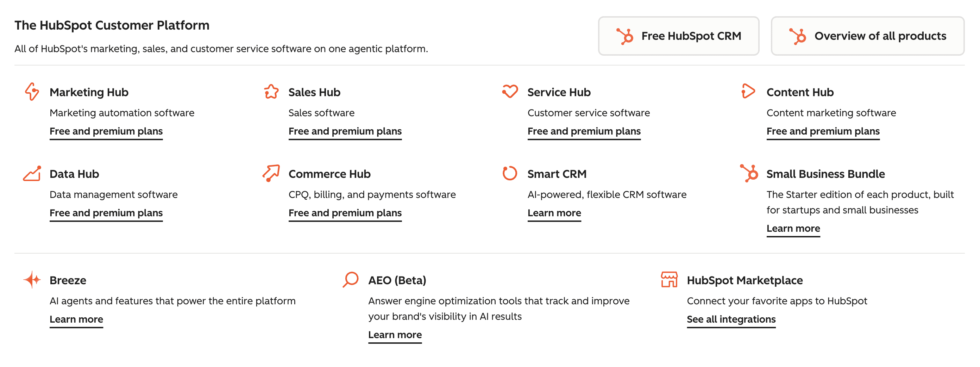Click the Commerce Hub arrow icon
Viewport: 980px width, 367px height.
coord(271,173)
